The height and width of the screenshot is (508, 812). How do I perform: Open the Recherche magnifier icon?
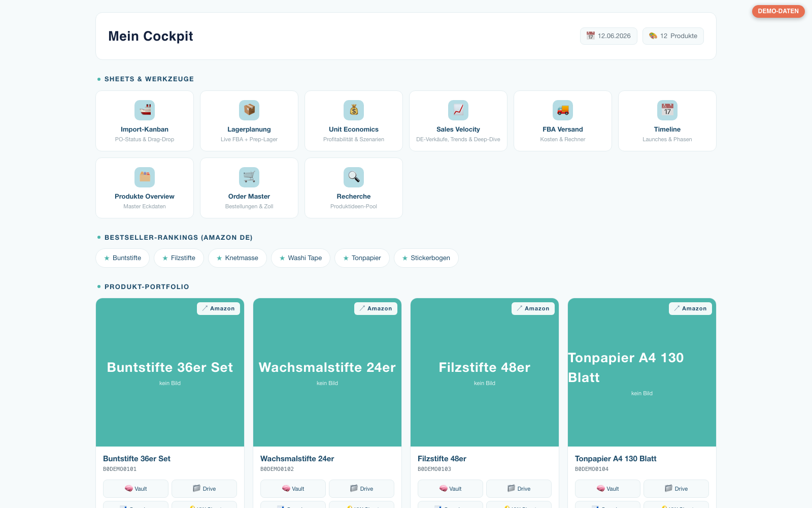[x=354, y=177]
